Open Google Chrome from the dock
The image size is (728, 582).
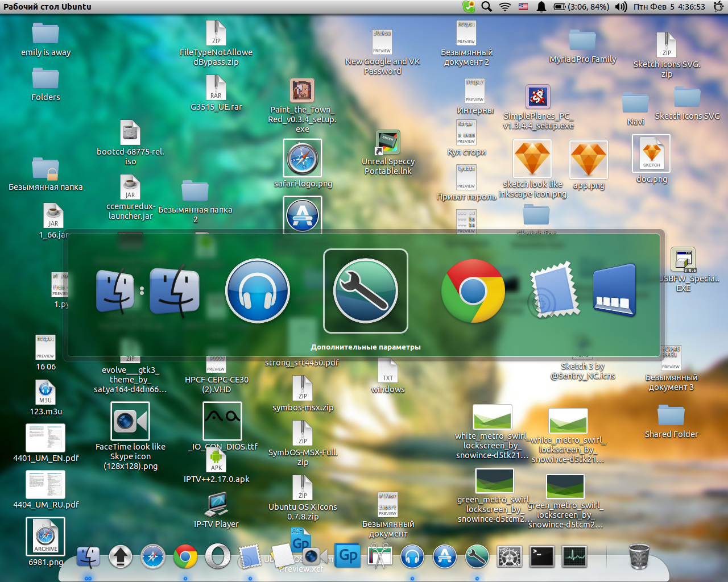(185, 557)
